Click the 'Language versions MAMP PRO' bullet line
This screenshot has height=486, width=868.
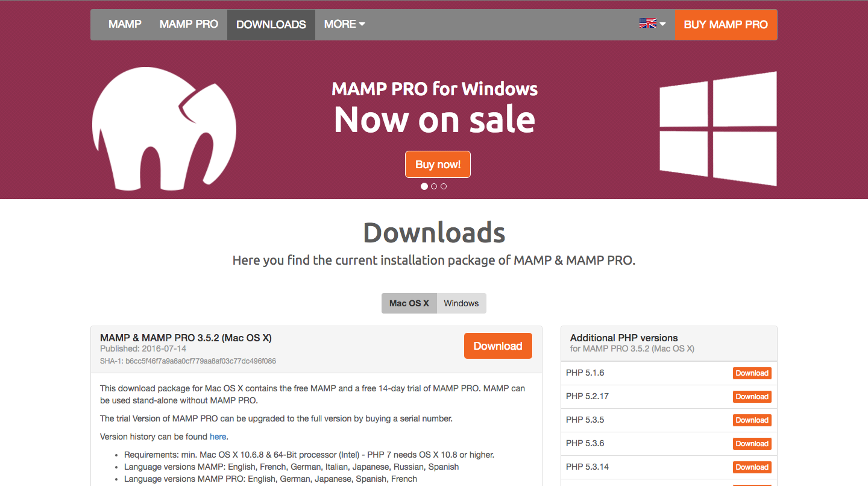point(271,479)
